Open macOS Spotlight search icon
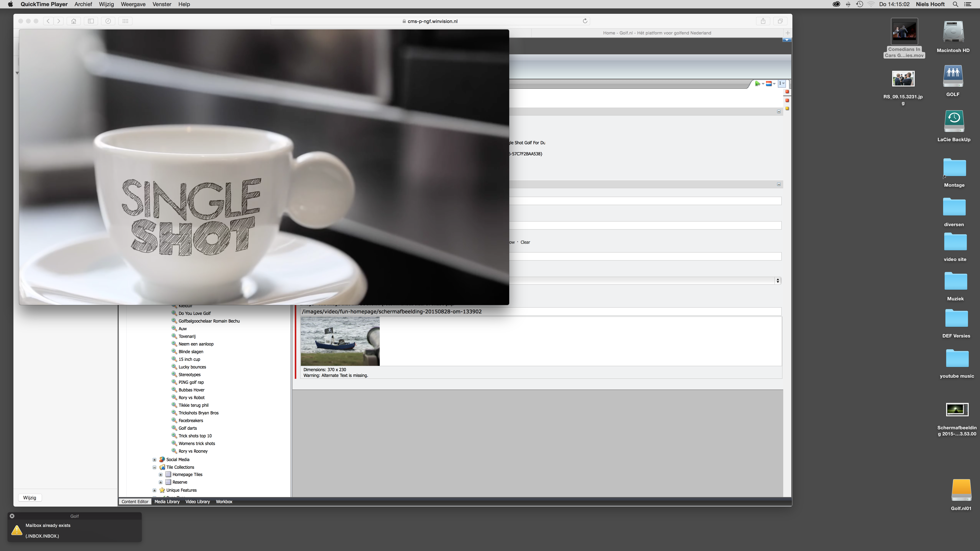 (955, 4)
